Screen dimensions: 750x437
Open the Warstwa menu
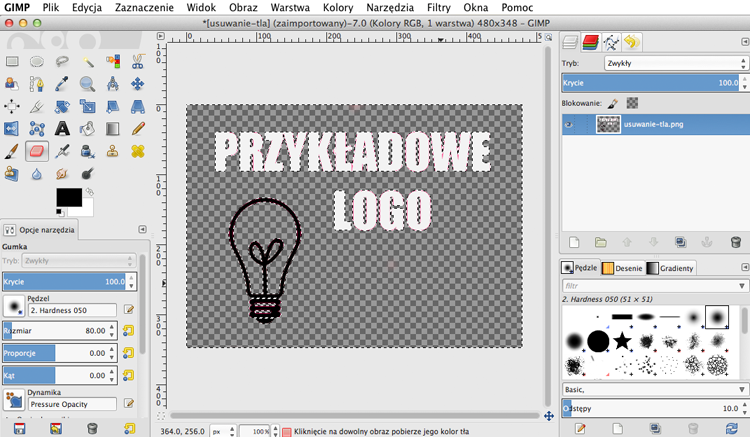coord(290,8)
